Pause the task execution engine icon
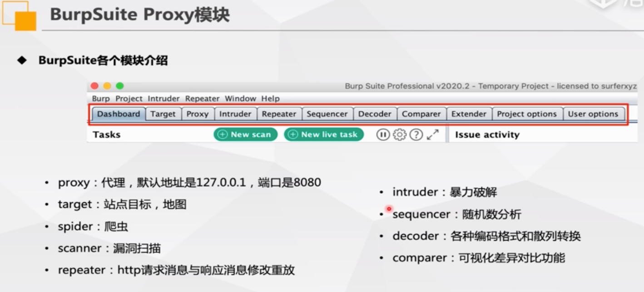Image resolution: width=644 pixels, height=292 pixels. [x=383, y=135]
